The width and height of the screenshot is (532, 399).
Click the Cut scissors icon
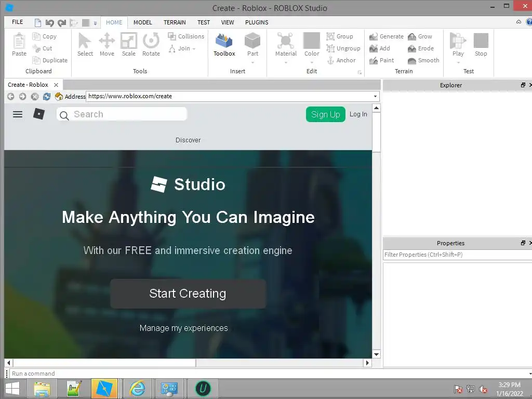(36, 48)
